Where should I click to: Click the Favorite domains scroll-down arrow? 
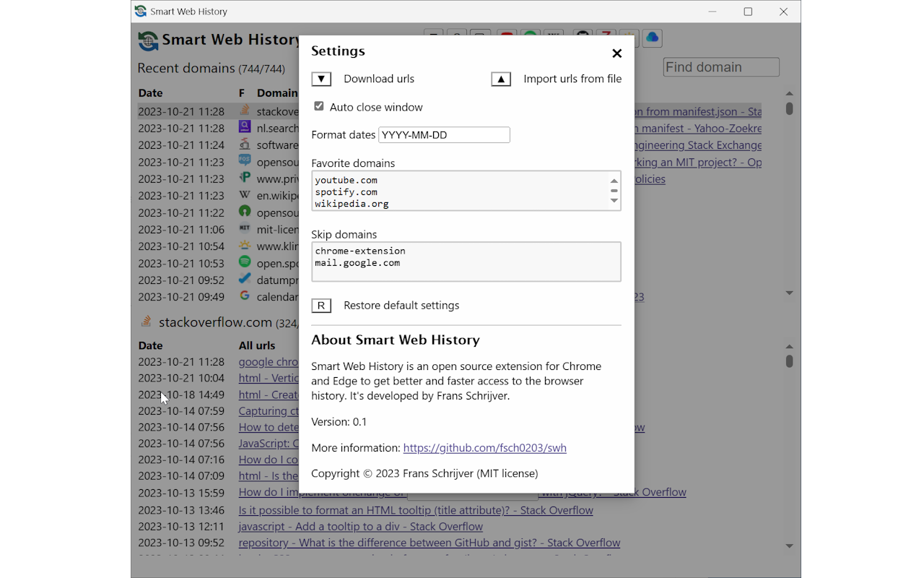click(x=614, y=201)
